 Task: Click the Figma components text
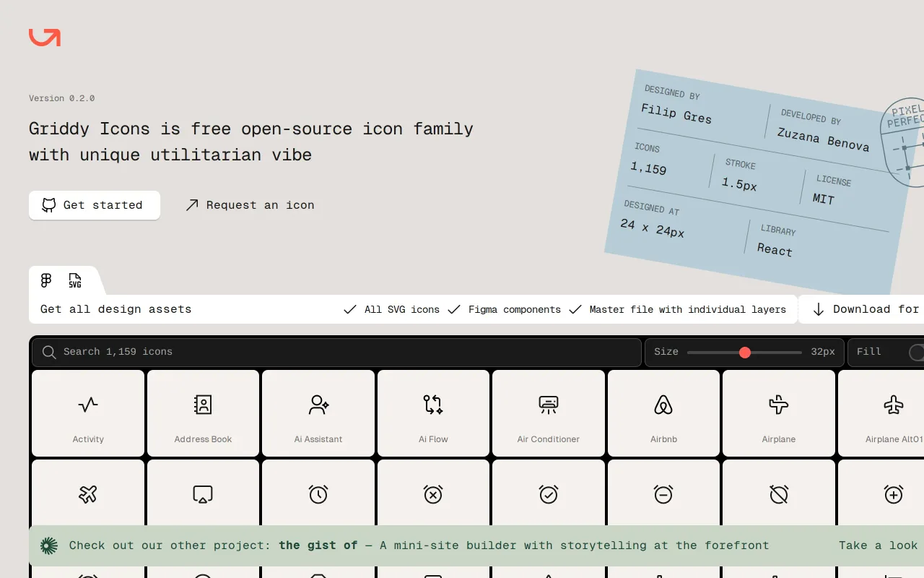coord(515,309)
